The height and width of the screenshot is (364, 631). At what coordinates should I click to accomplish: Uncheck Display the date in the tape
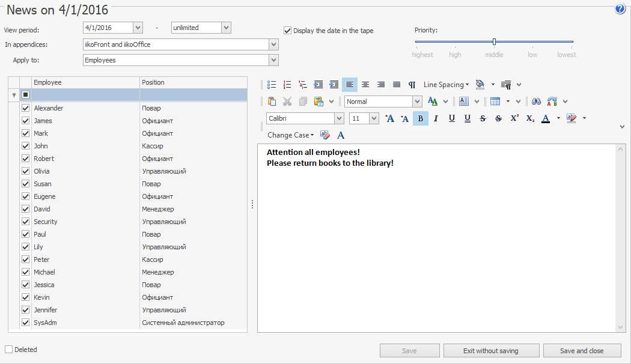coord(287,30)
